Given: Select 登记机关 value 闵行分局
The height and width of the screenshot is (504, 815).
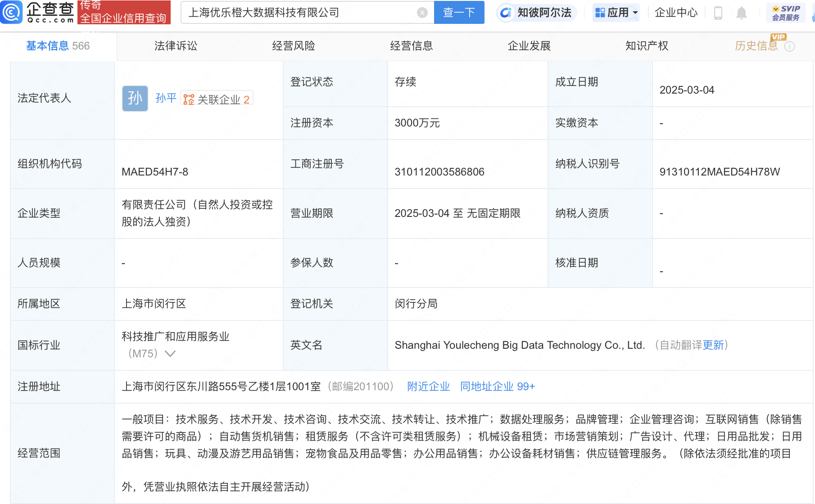Looking at the screenshot, I should 416,304.
